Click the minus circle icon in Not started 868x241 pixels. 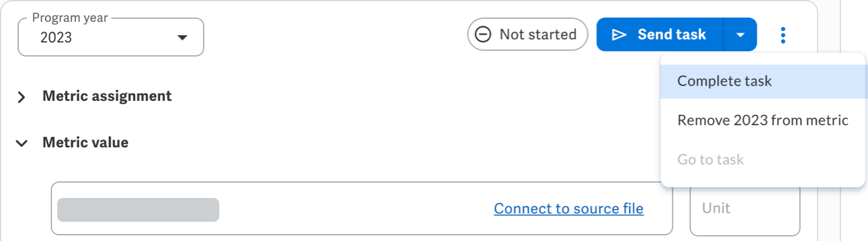click(x=483, y=35)
